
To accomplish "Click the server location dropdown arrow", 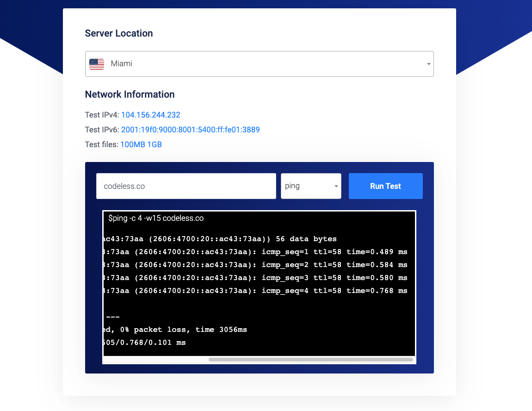I will coord(428,64).
